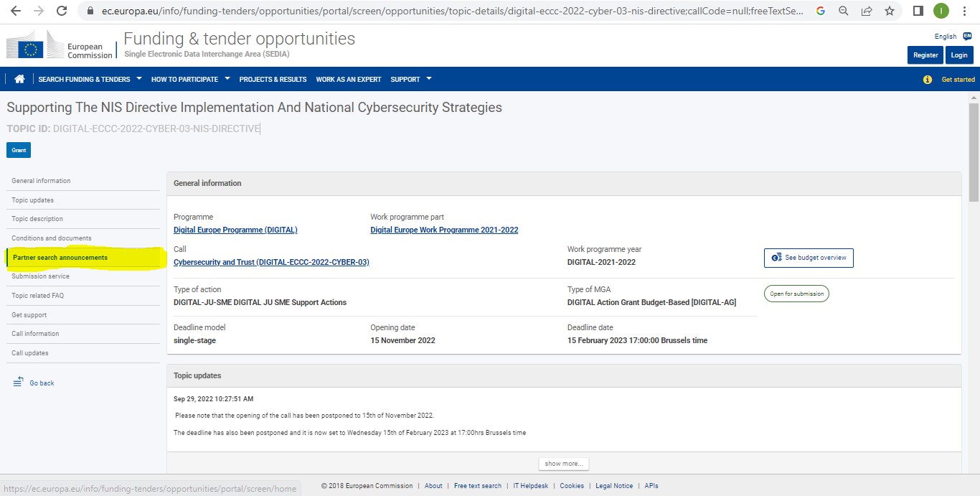
Task: Click the Open for submission badge
Action: [x=796, y=294]
